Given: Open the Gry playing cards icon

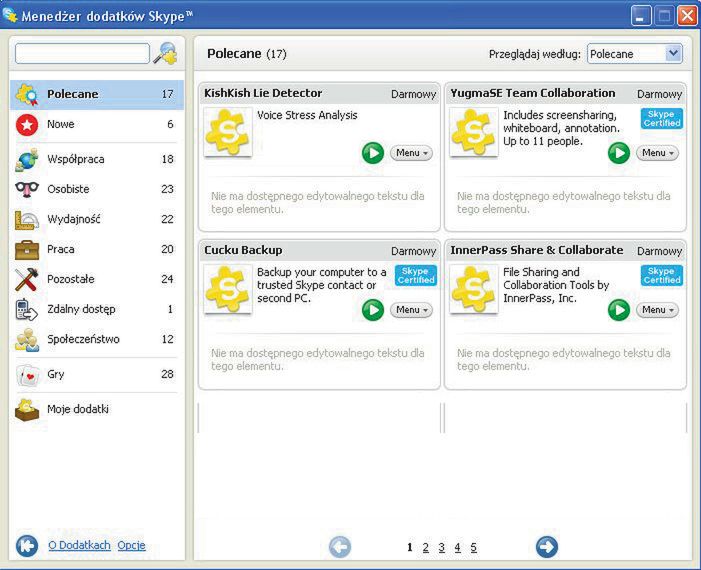Looking at the screenshot, I should 27,375.
